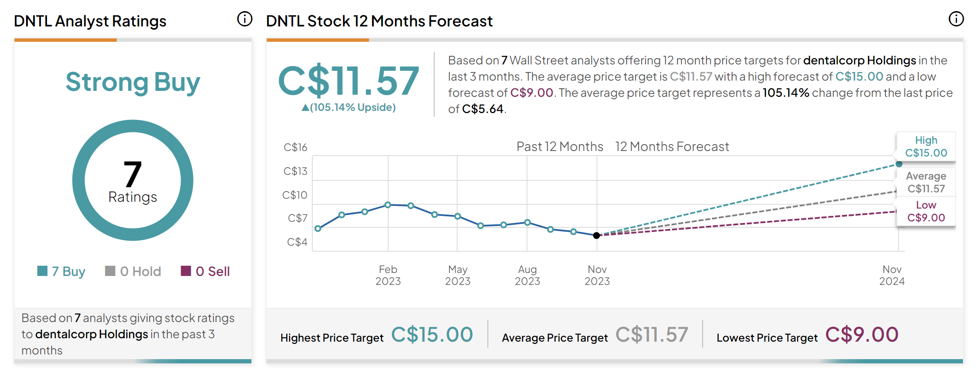
Task: Click the first data point of price line
Action: pyautogui.click(x=318, y=229)
